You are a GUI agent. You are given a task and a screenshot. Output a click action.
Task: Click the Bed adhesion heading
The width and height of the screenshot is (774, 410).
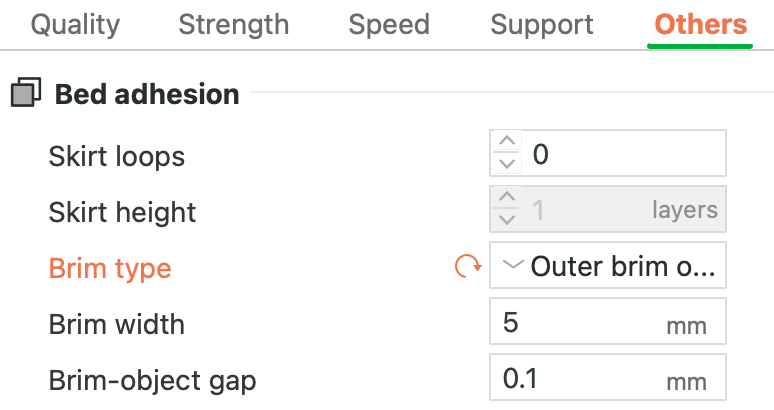(147, 94)
